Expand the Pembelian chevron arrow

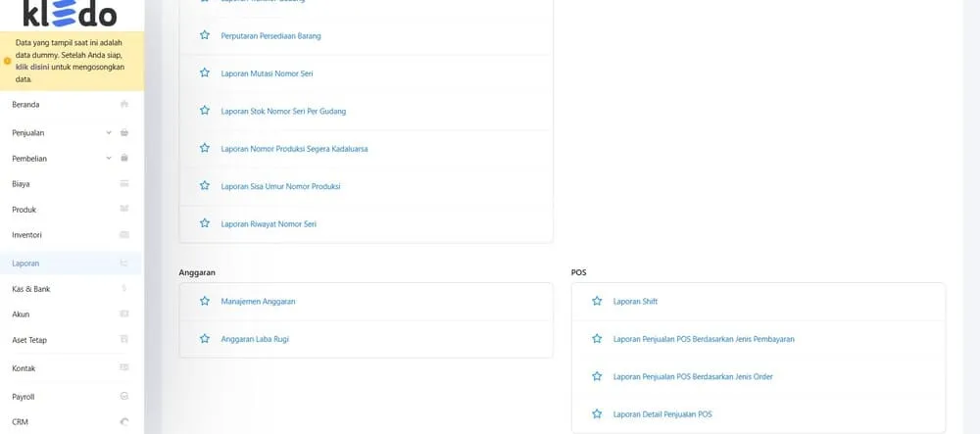pos(109,159)
